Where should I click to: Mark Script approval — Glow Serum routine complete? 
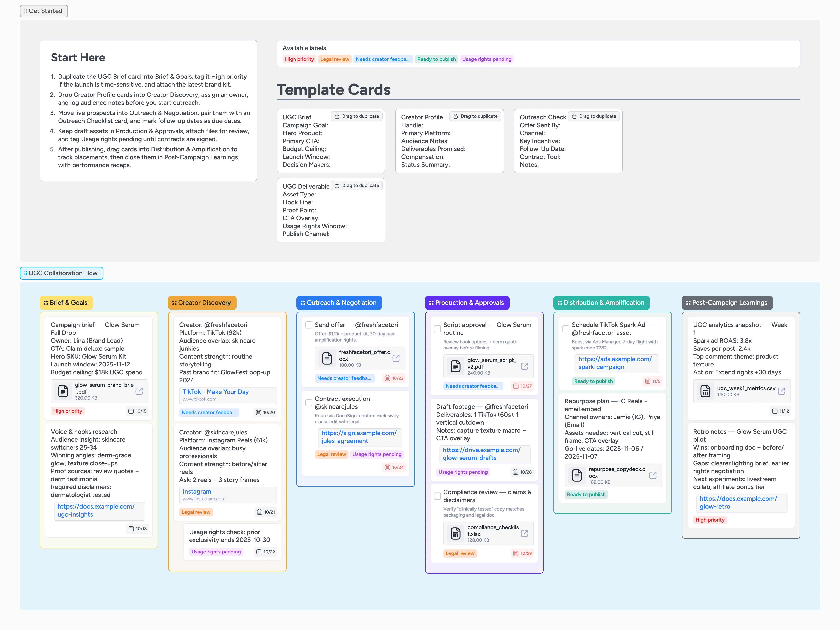click(437, 329)
